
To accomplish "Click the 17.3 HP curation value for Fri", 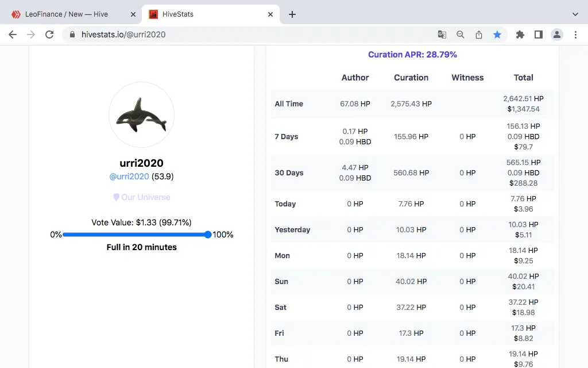I will point(411,333).
